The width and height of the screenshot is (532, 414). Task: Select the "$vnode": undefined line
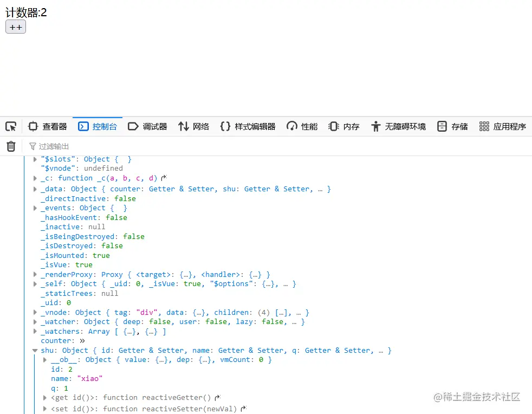[x=82, y=169]
